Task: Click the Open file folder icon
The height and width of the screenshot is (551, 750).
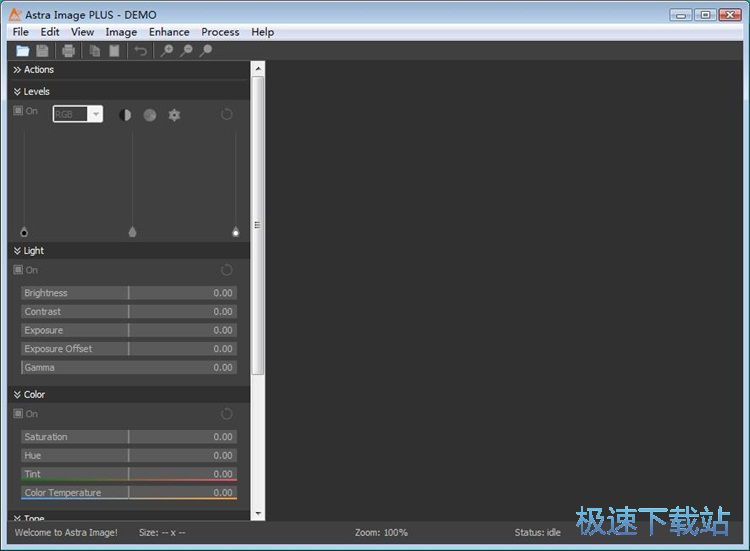Action: click(x=22, y=51)
